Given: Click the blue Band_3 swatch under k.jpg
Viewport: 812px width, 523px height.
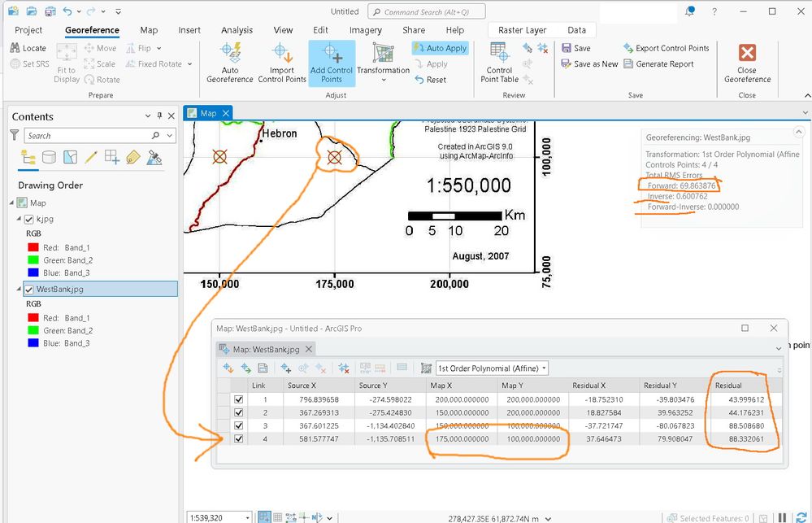Looking at the screenshot, I should pos(33,272).
